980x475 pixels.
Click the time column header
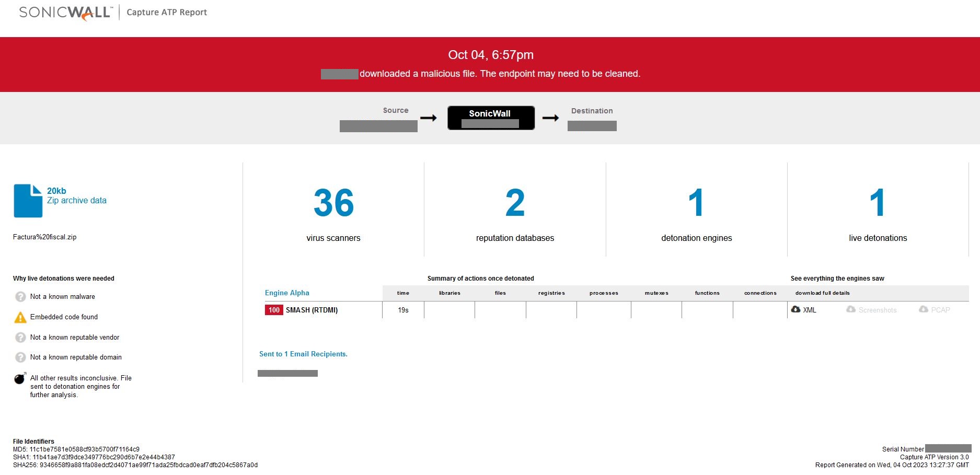point(403,293)
